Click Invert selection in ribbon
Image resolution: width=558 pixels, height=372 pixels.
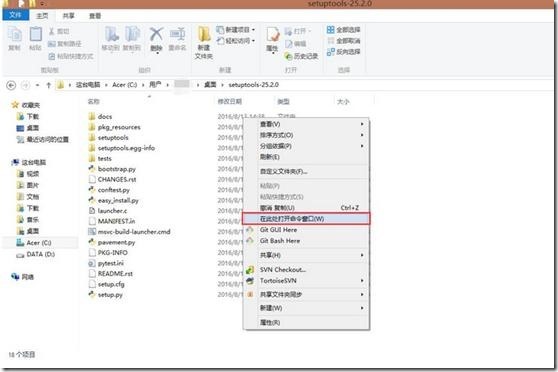tap(343, 52)
